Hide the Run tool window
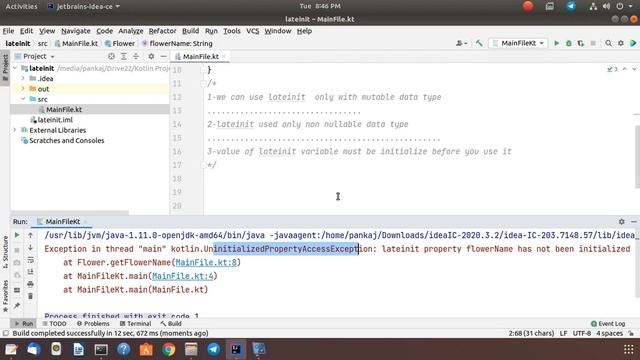The width and height of the screenshot is (640, 360). pyautogui.click(x=633, y=222)
